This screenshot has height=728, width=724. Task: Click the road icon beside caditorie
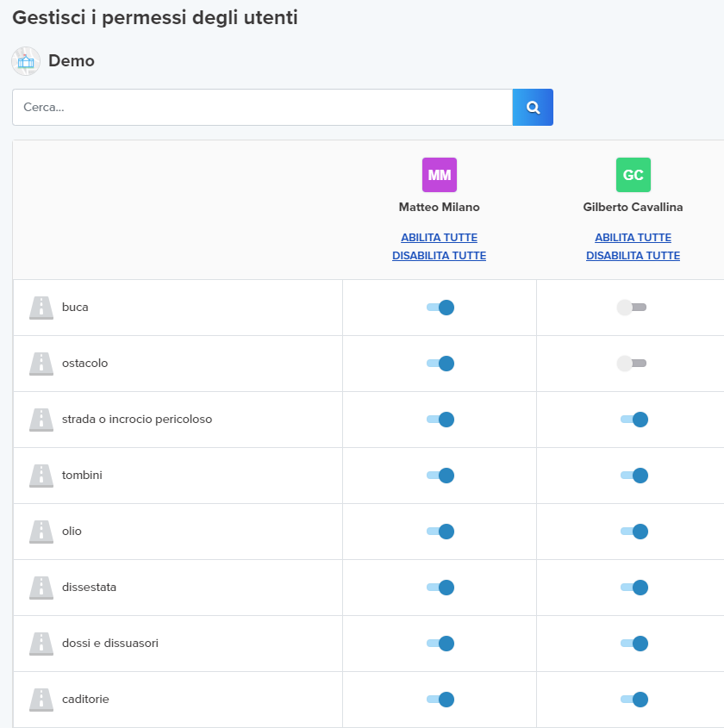pyautogui.click(x=41, y=700)
